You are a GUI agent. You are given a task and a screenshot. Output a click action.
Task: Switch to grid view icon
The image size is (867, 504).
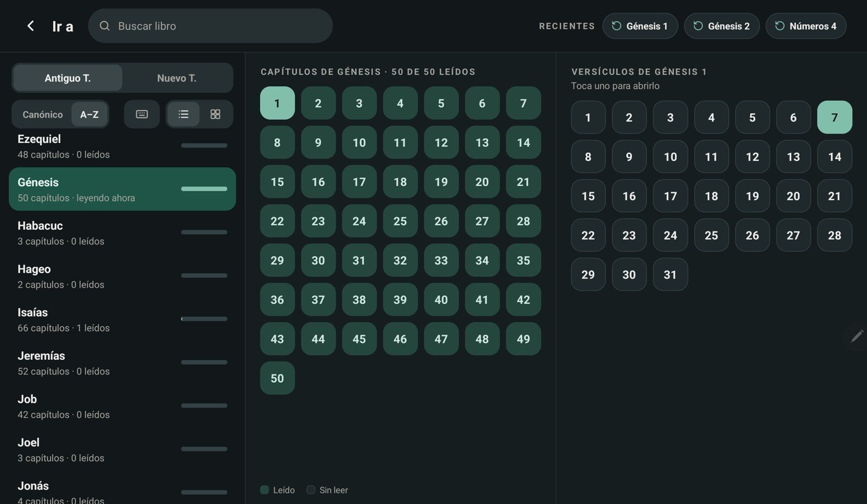point(215,114)
